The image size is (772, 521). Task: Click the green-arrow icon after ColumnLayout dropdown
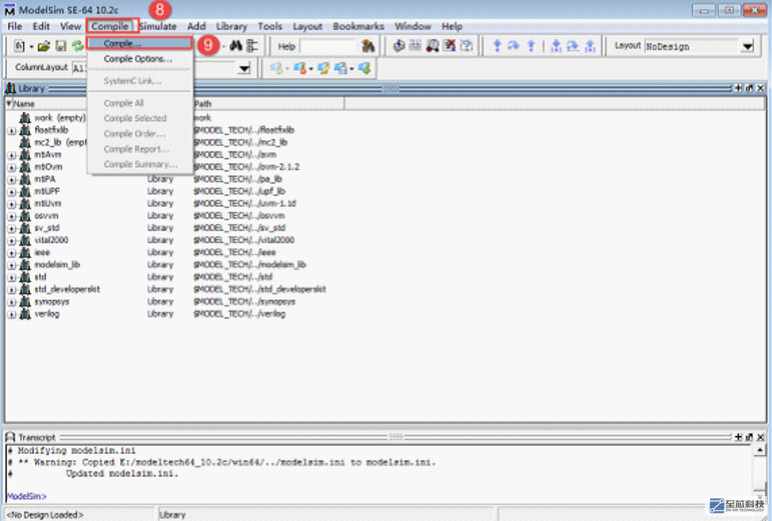(365, 68)
